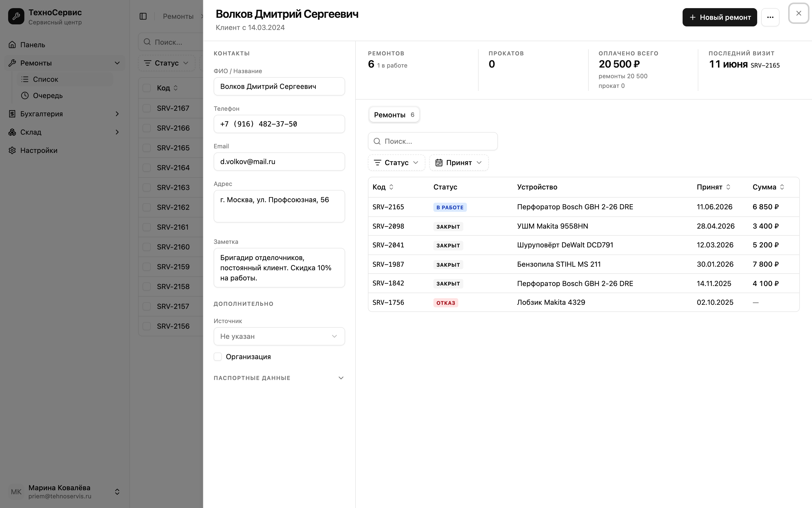This screenshot has width=812, height=508.
Task: Tick the Организация checkbox
Action: tap(218, 356)
